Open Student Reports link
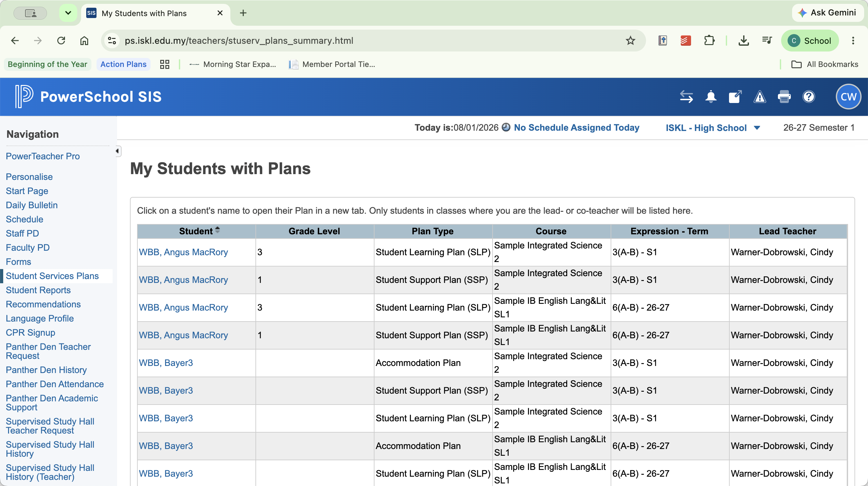 click(38, 290)
